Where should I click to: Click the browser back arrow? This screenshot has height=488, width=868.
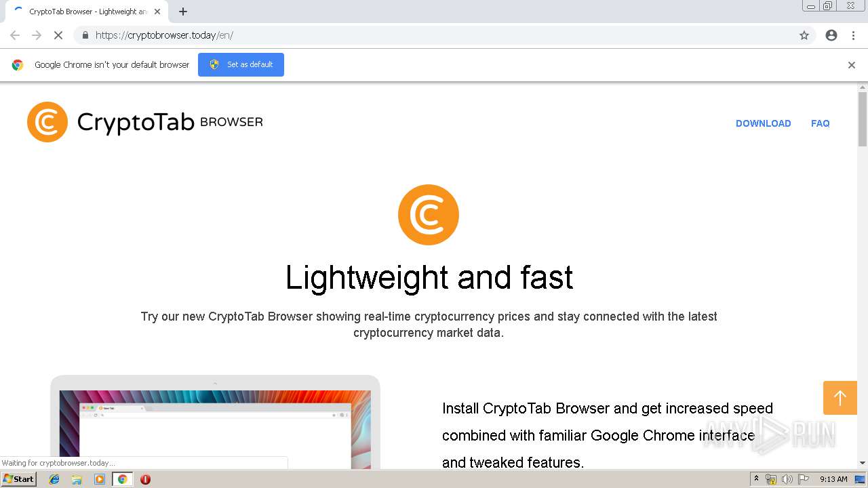click(15, 35)
